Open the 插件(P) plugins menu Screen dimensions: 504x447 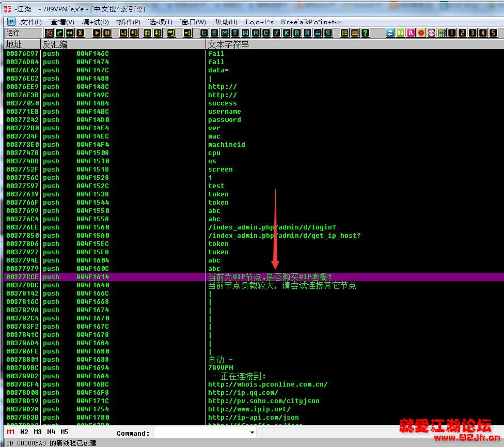click(x=128, y=22)
